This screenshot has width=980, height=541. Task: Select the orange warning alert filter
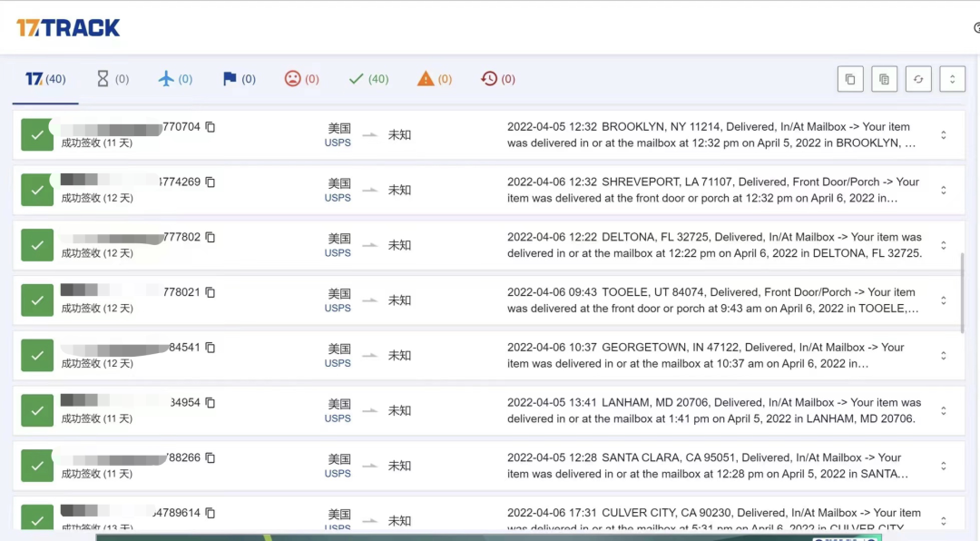434,79
